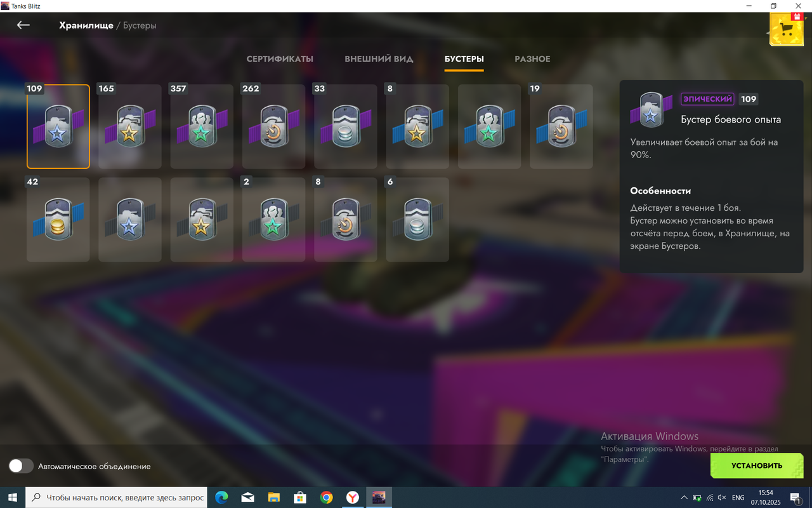This screenshot has width=812, height=508.
Task: Go back using the left arrow
Action: pyautogui.click(x=23, y=25)
